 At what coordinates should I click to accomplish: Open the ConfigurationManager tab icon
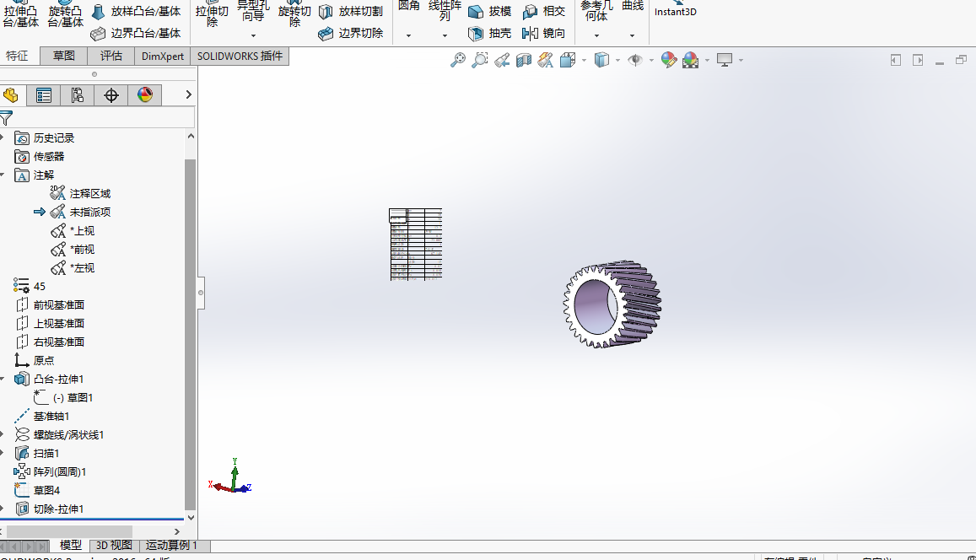pos(77,95)
